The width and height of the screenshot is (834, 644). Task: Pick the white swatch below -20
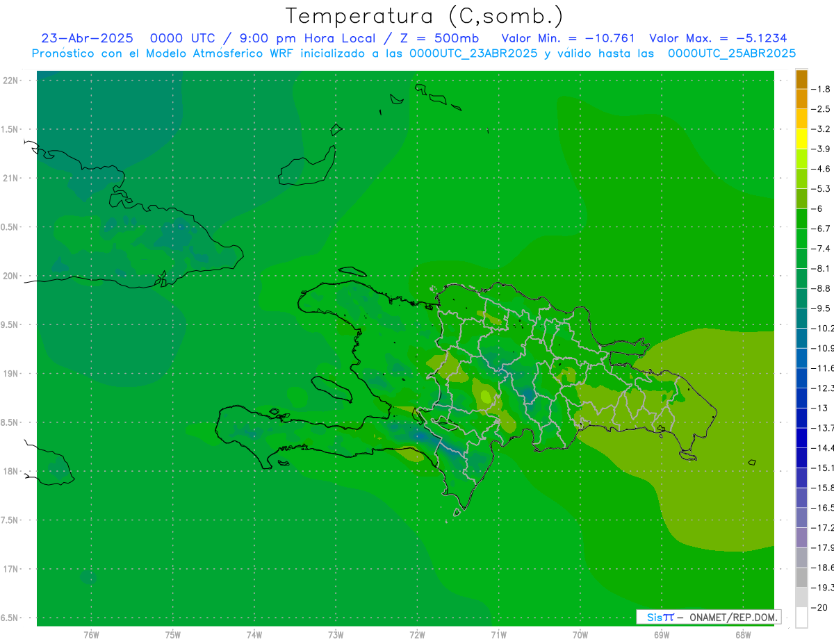tap(801, 617)
